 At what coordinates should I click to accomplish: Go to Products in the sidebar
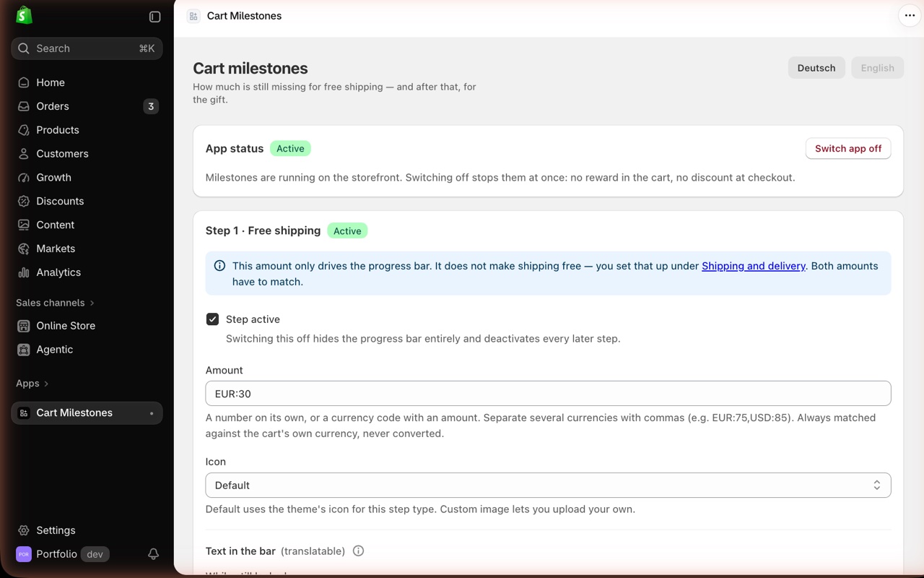(x=87, y=130)
